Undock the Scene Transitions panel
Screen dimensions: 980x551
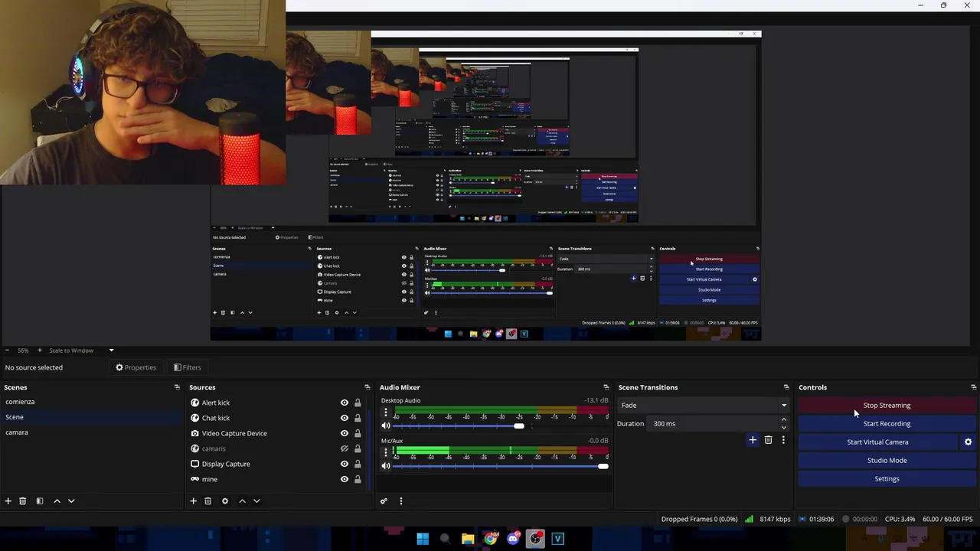(x=786, y=387)
